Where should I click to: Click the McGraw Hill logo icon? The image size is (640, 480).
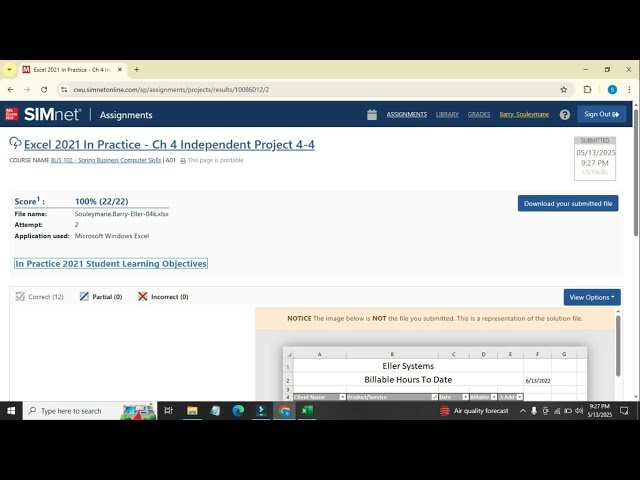tap(11, 114)
